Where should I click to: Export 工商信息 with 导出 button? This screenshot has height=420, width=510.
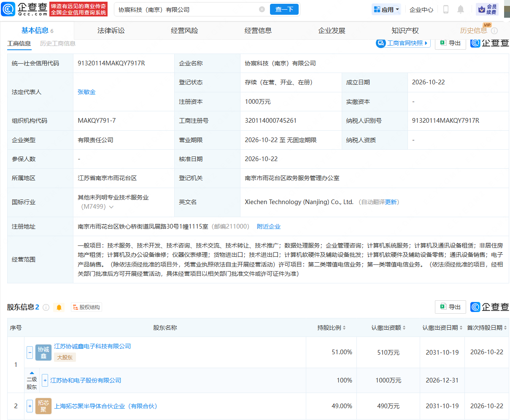(x=451, y=43)
